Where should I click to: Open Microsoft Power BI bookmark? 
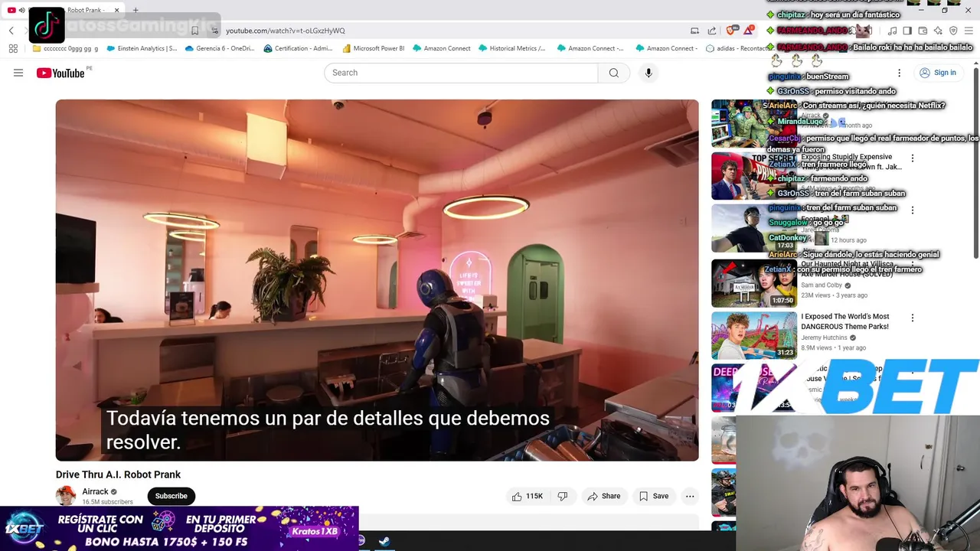(x=373, y=48)
